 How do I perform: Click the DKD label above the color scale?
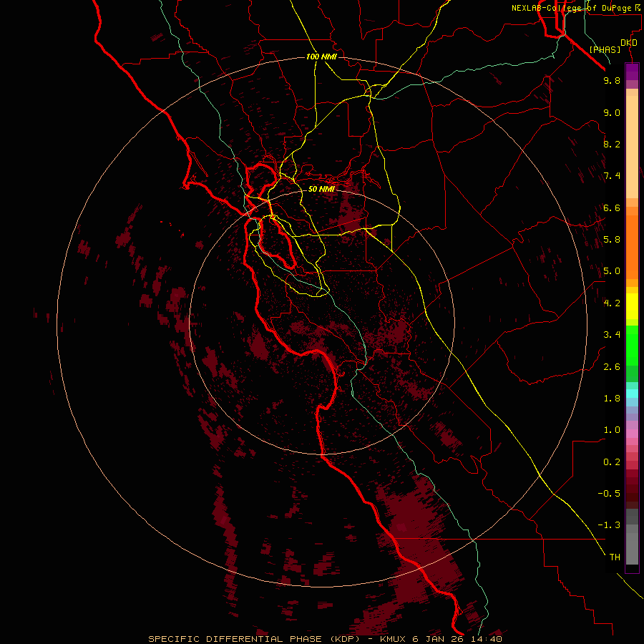[629, 43]
